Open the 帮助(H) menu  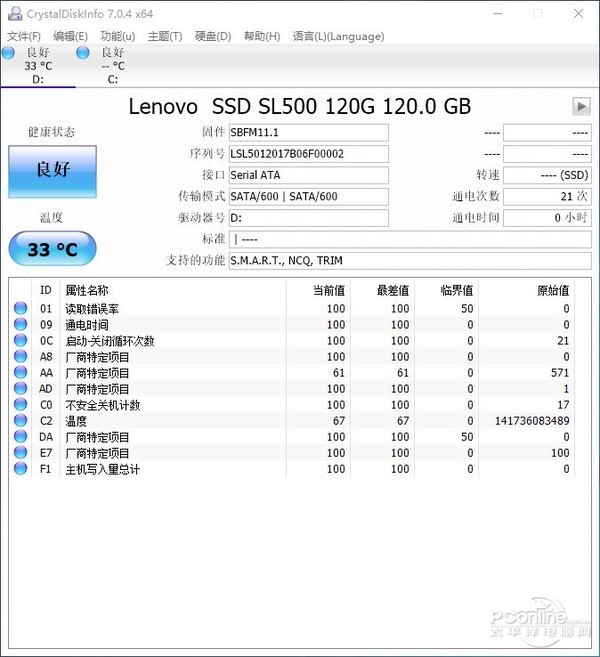click(x=262, y=36)
